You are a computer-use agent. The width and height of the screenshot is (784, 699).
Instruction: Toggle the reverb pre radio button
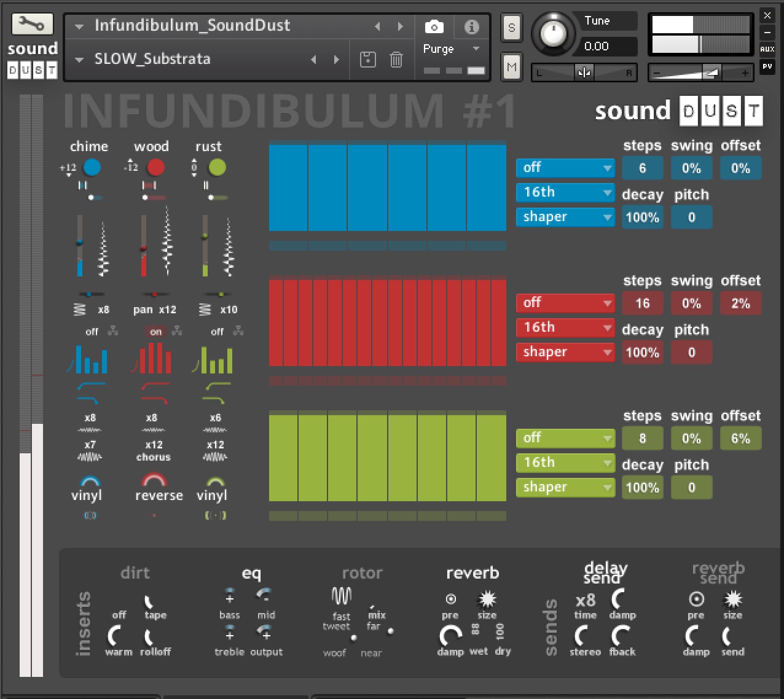point(450,599)
